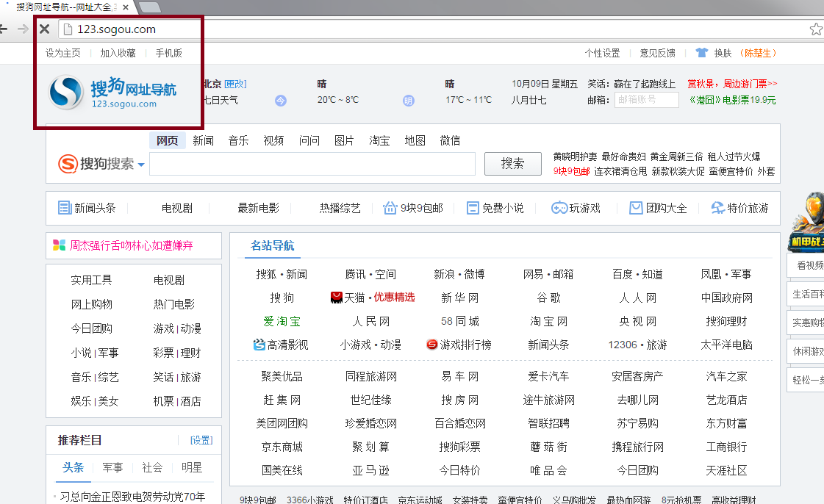Click the main search text box

pyautogui.click(x=312, y=164)
